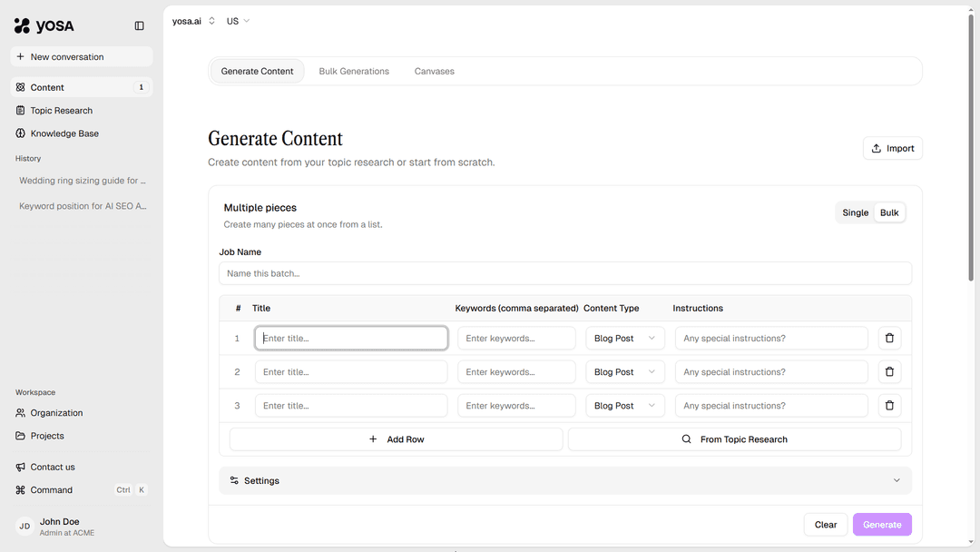The height and width of the screenshot is (552, 980).
Task: Click the Import button
Action: click(892, 147)
